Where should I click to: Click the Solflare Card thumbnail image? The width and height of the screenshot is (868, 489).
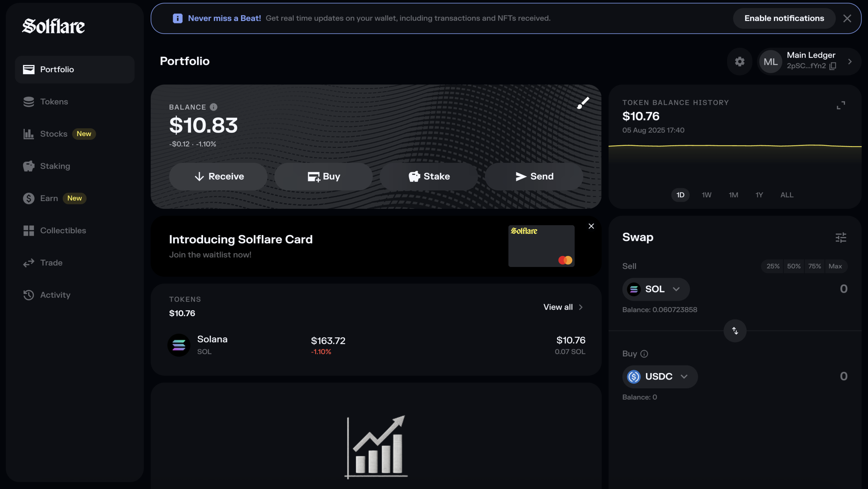click(x=541, y=246)
